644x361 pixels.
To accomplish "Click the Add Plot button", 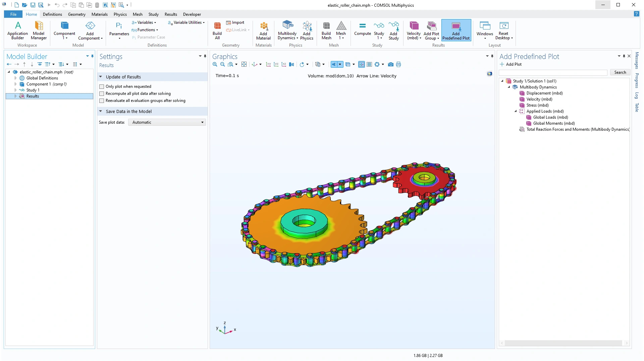I will tap(511, 64).
